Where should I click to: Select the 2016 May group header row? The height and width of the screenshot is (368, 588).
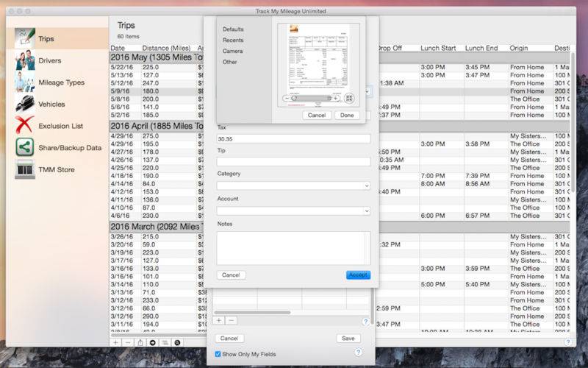tap(340, 57)
